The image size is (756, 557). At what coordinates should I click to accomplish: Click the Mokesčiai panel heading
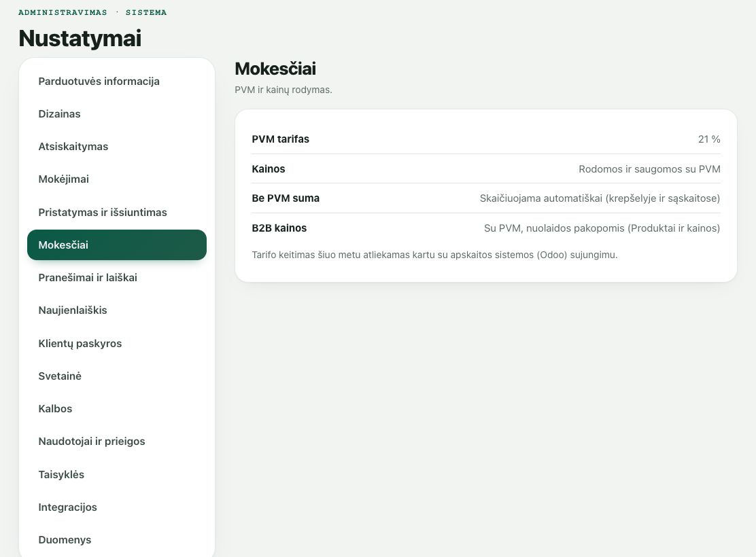click(x=275, y=69)
